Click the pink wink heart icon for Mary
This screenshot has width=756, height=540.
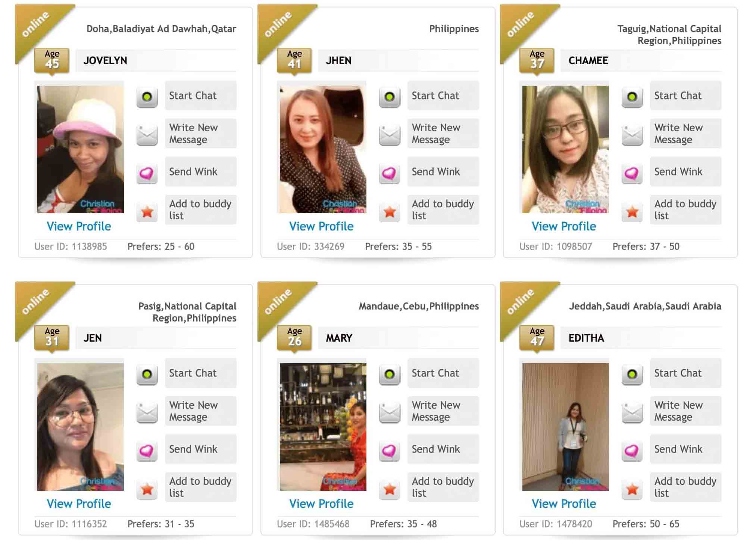[x=390, y=451]
